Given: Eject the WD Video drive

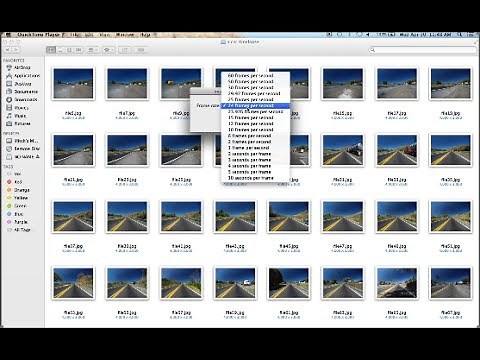Looking at the screenshot, I should [38, 156].
